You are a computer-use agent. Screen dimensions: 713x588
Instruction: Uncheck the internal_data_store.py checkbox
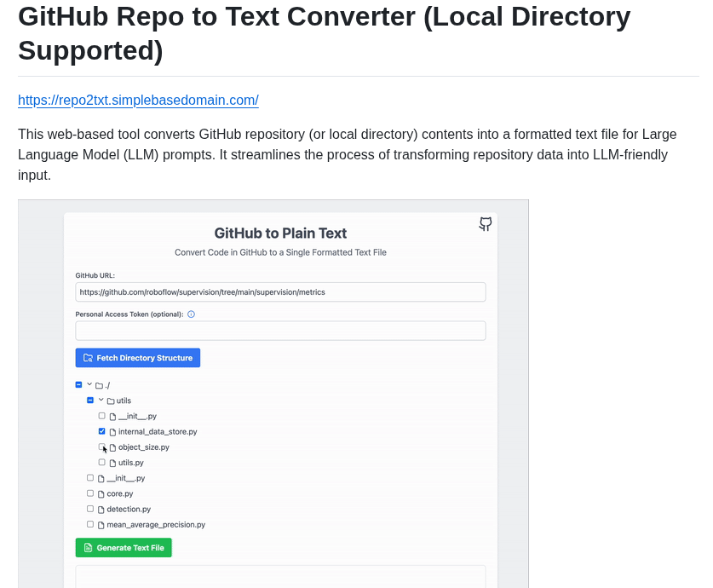102,431
